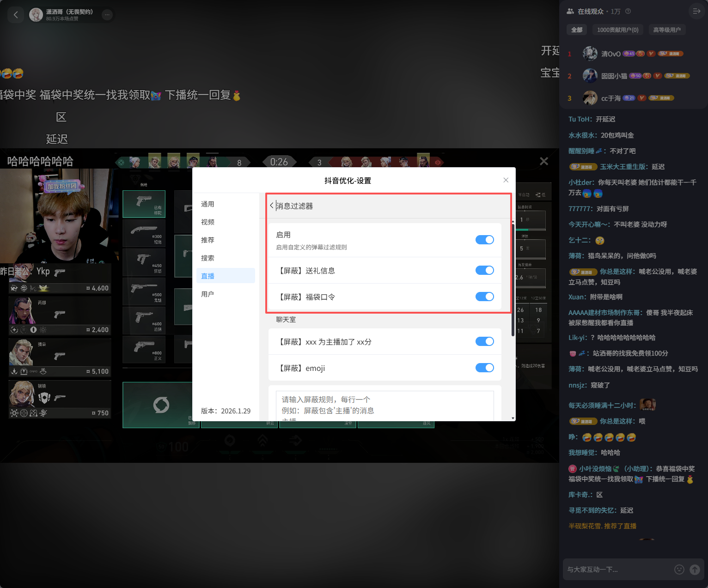
Task: Close the 抖音优化-设置 dialog
Action: tap(506, 180)
